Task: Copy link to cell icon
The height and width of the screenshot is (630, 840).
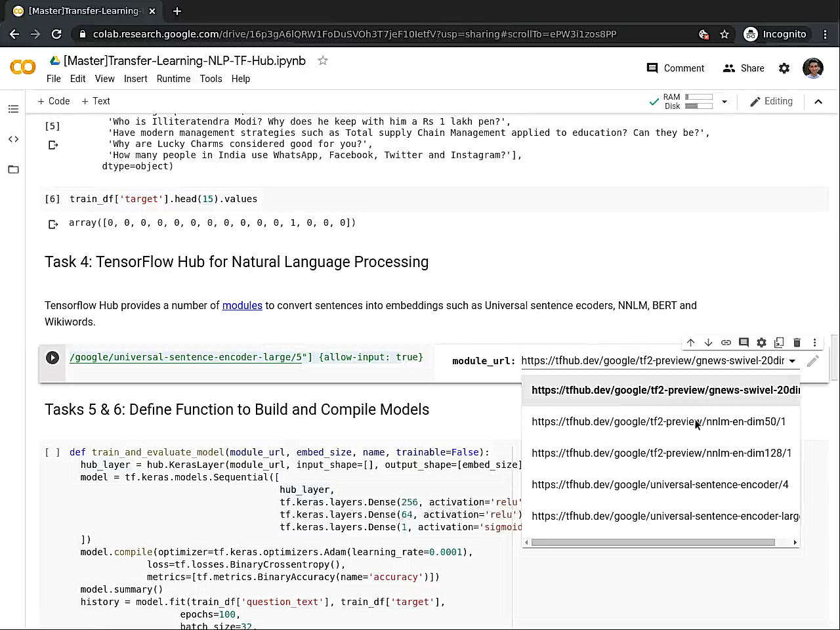Action: [726, 343]
